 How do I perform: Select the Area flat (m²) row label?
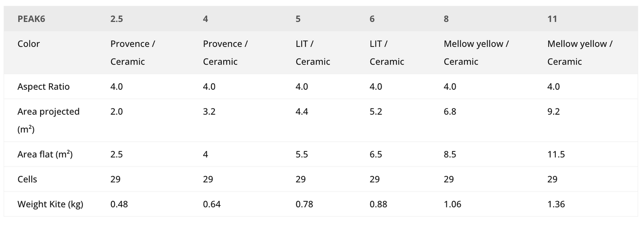[x=45, y=155]
